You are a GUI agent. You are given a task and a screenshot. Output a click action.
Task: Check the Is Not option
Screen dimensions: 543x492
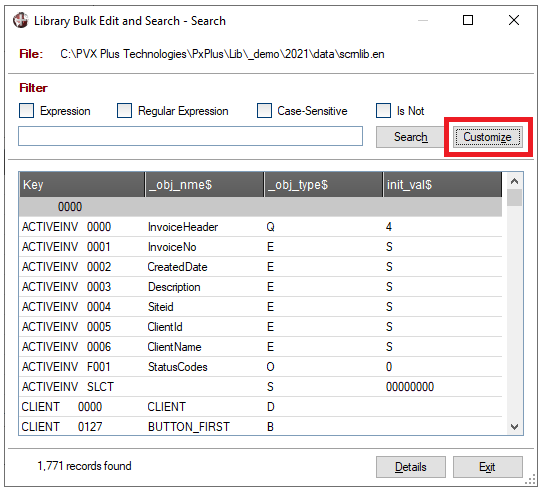point(383,111)
